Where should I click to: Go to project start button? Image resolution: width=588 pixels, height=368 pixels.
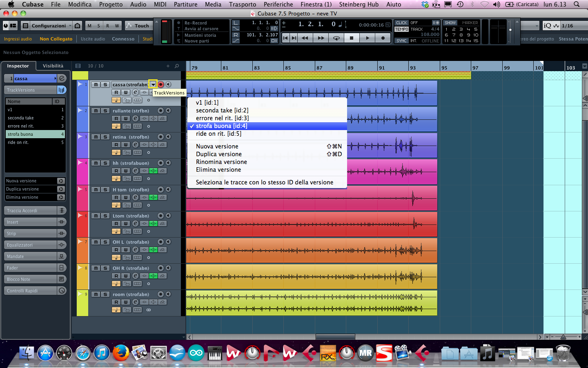coord(285,38)
